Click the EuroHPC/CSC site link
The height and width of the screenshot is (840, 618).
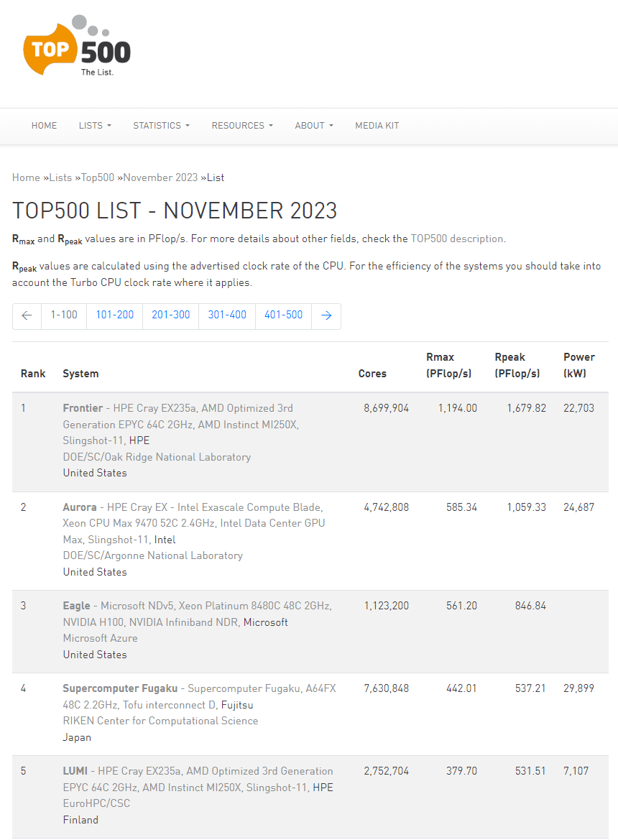(96, 803)
